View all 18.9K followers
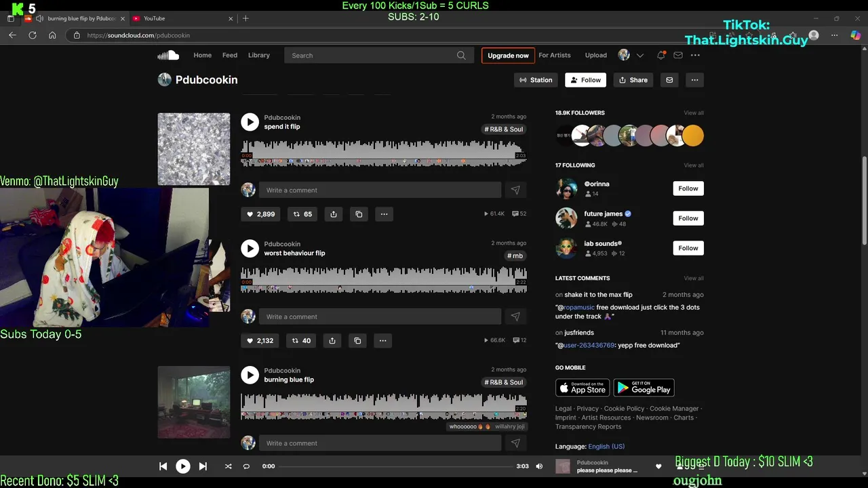868x488 pixels. pos(694,113)
